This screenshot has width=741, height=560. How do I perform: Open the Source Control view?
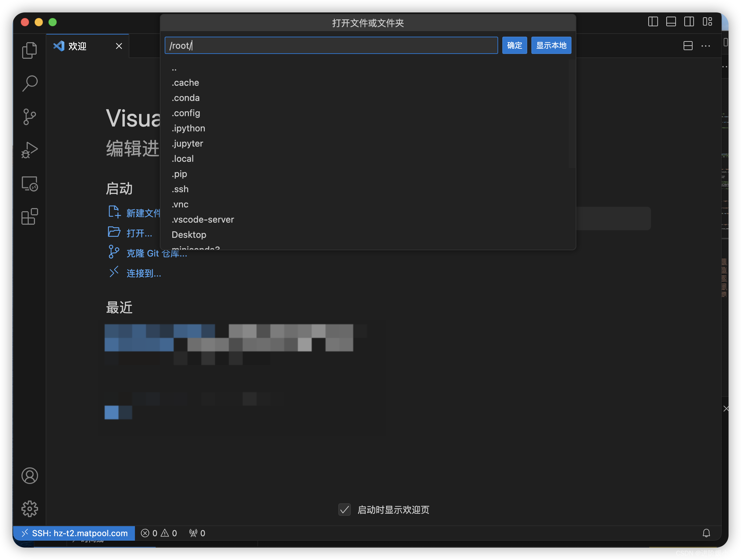(29, 116)
